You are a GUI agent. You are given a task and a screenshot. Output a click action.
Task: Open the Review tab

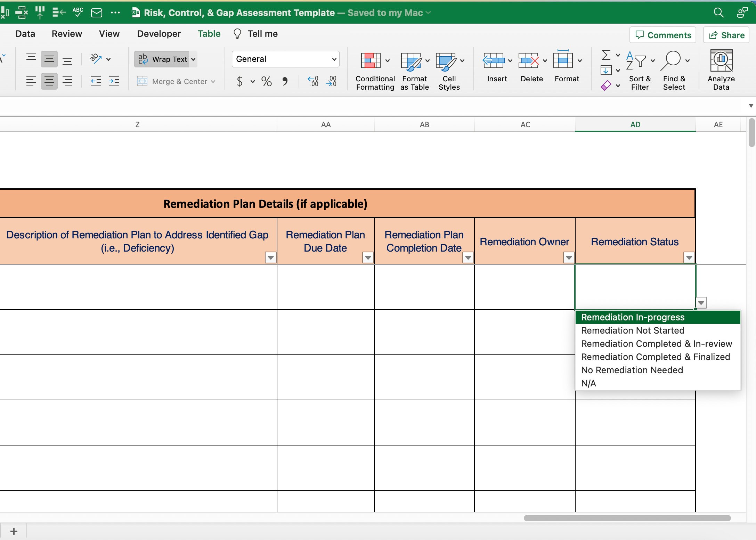coord(67,34)
